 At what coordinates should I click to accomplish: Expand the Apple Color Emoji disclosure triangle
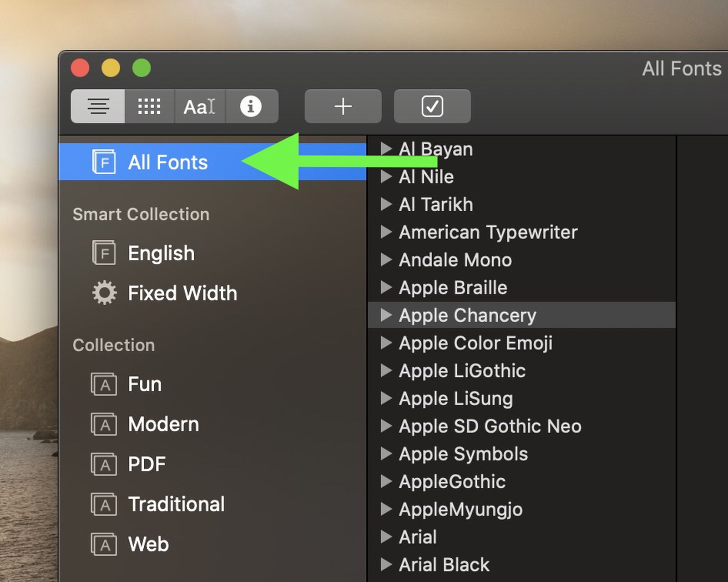pos(386,343)
